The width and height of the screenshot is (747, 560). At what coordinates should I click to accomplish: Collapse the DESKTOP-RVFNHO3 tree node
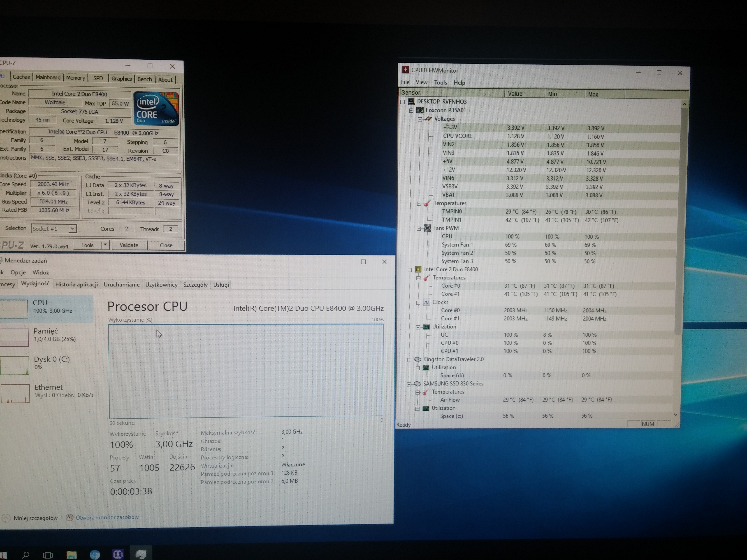click(x=403, y=102)
